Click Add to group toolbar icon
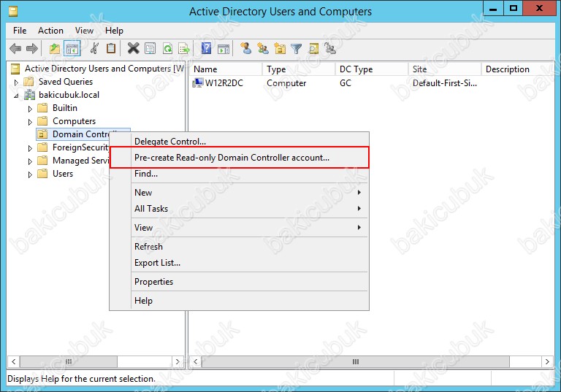The image size is (561, 392). 330,48
